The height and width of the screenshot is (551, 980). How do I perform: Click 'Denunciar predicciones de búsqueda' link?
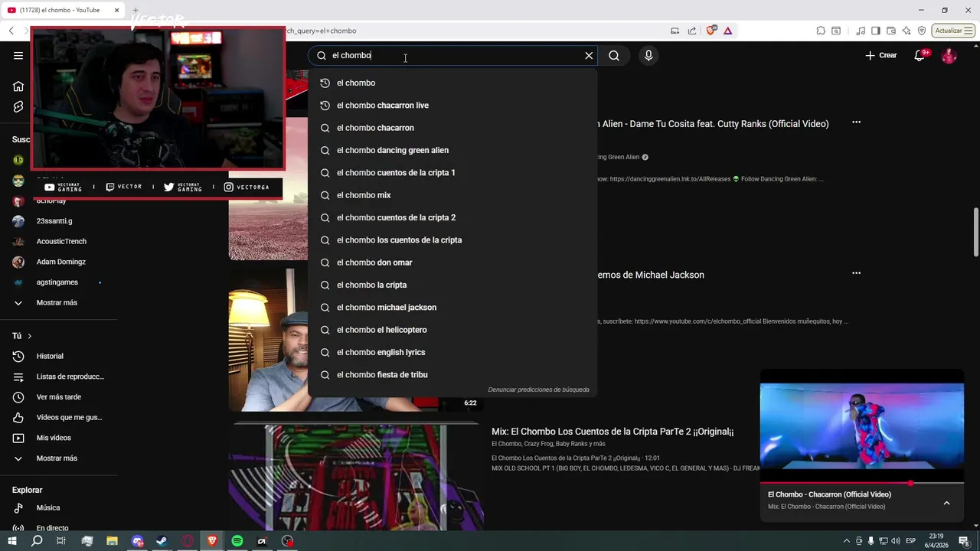[538, 390]
